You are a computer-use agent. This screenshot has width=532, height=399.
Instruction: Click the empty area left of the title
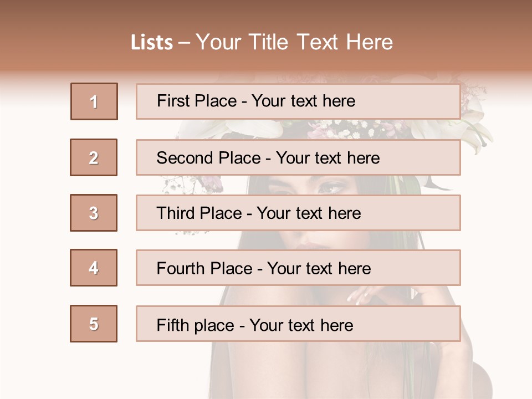[x=61, y=42]
